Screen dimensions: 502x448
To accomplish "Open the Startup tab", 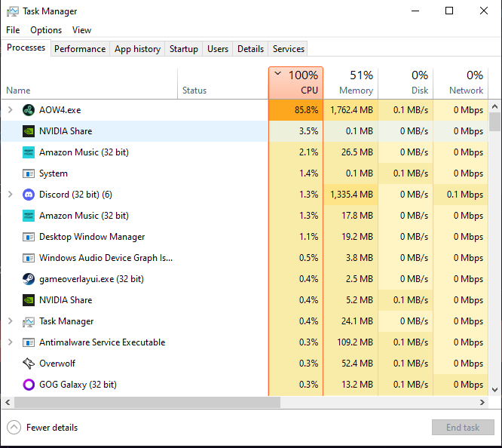I will pos(183,49).
